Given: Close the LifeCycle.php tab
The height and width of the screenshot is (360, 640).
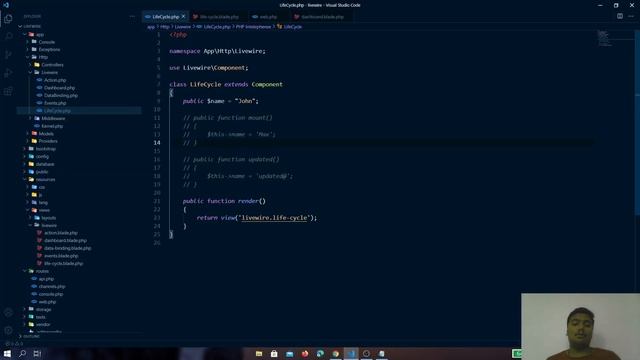Looking at the screenshot, I should (x=183, y=16).
